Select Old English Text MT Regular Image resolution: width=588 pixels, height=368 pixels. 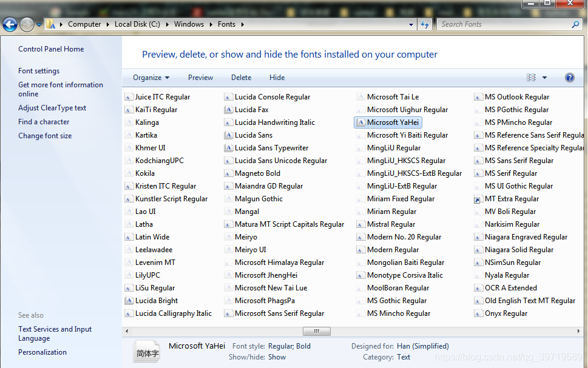530,301
